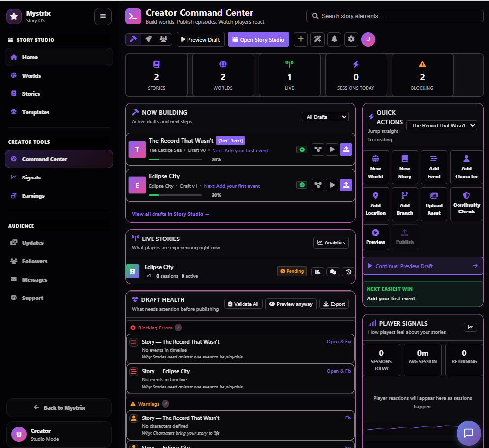The height and width of the screenshot is (448, 489).
Task: Toggle green validation check on The Record That Wasn't
Action: point(302,149)
